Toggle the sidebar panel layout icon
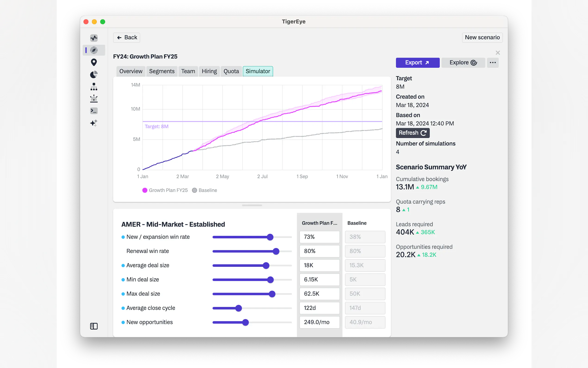This screenshot has height=368, width=588. [94, 326]
